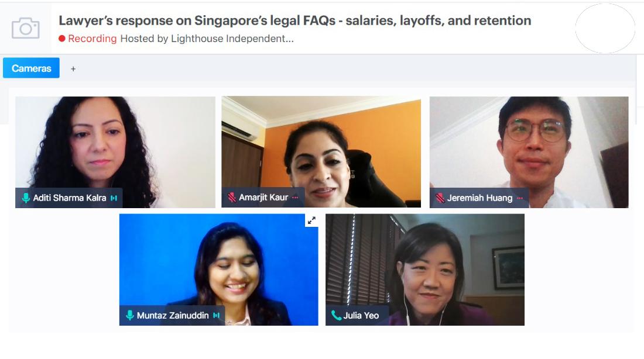Click audio level bars beside Aditi Sharma Kalra
Image resolution: width=644 pixels, height=359 pixels.
pyautogui.click(x=114, y=198)
